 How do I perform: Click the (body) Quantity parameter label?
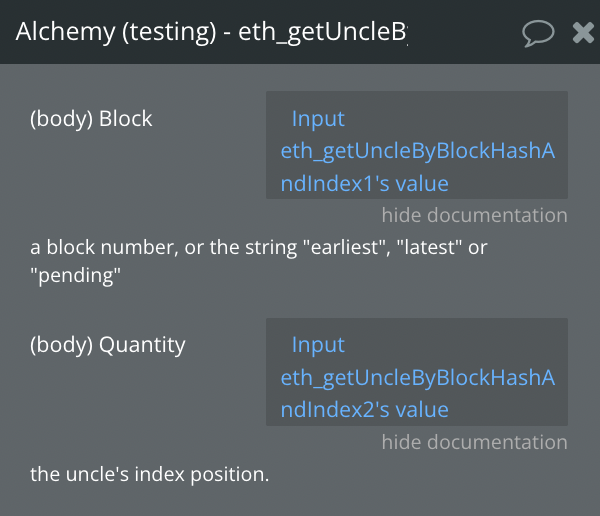click(108, 345)
